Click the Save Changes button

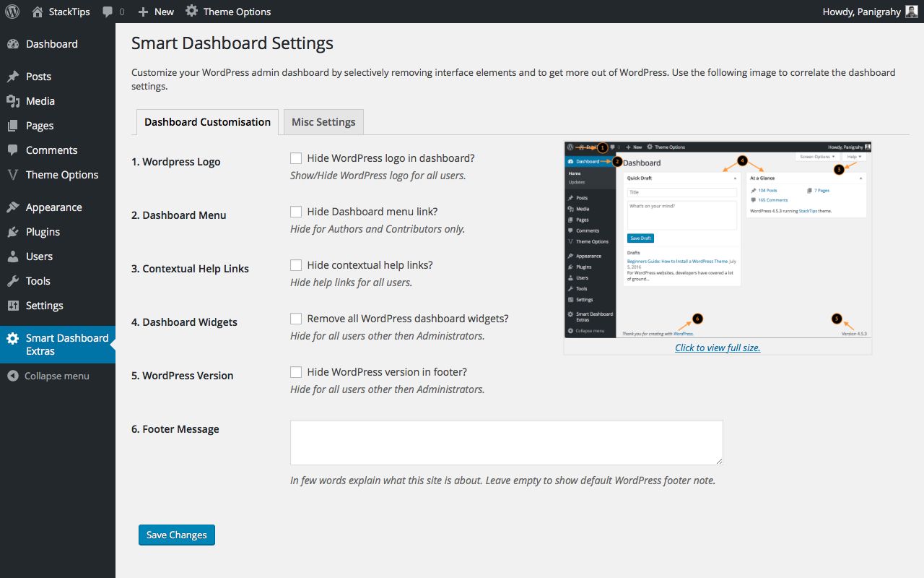pos(177,535)
